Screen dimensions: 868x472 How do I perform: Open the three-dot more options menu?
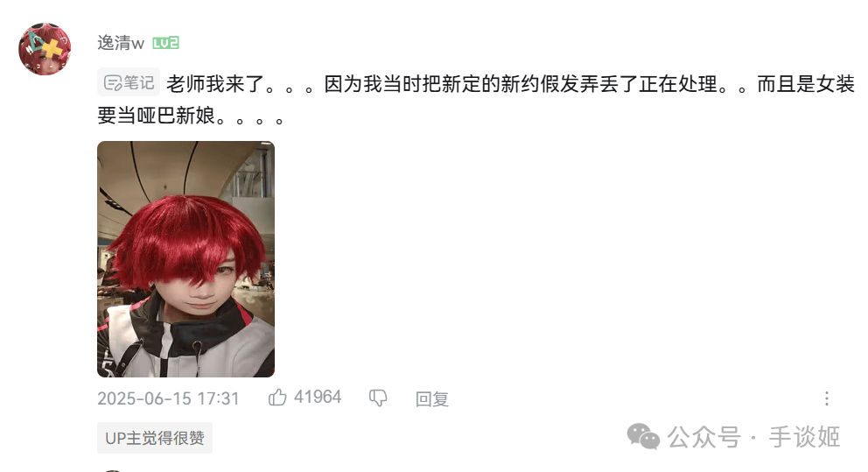pyautogui.click(x=827, y=398)
